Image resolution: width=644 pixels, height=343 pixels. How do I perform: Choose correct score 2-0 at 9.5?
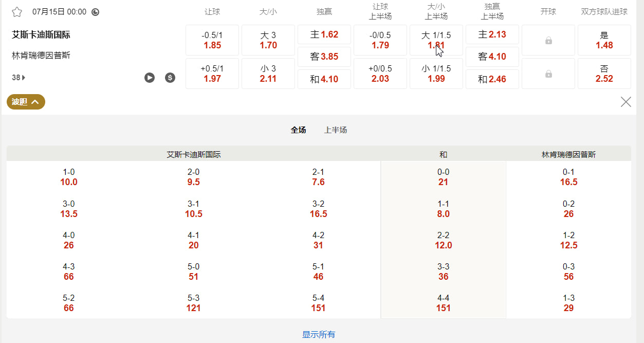pyautogui.click(x=194, y=177)
